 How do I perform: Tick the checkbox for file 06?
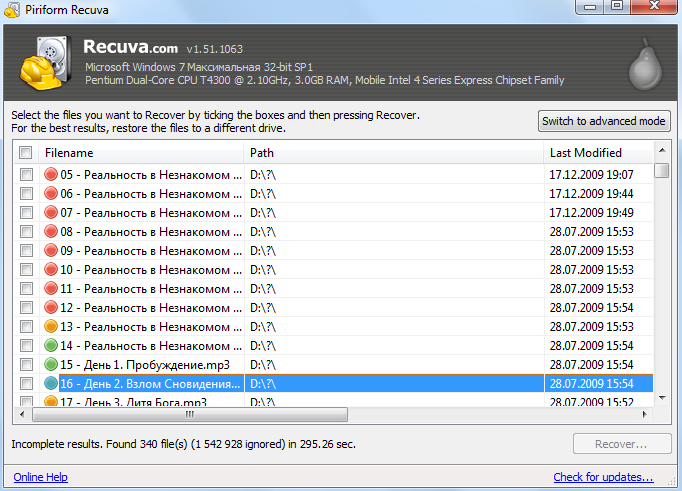[27, 194]
